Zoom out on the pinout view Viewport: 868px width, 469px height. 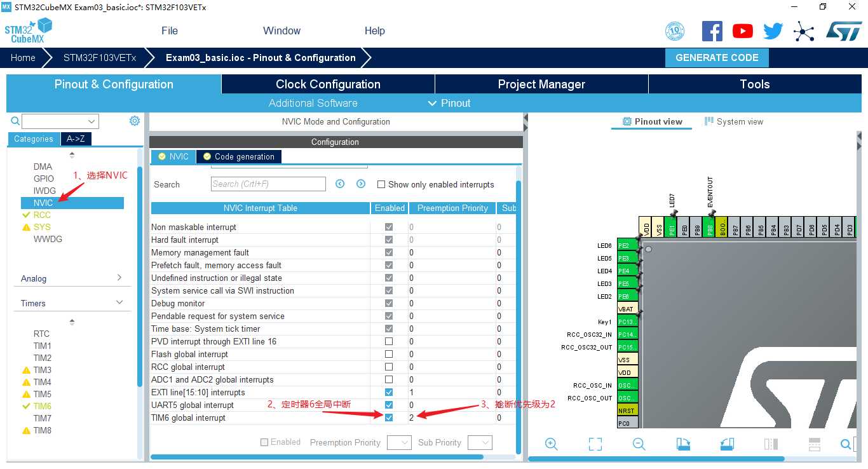click(639, 444)
